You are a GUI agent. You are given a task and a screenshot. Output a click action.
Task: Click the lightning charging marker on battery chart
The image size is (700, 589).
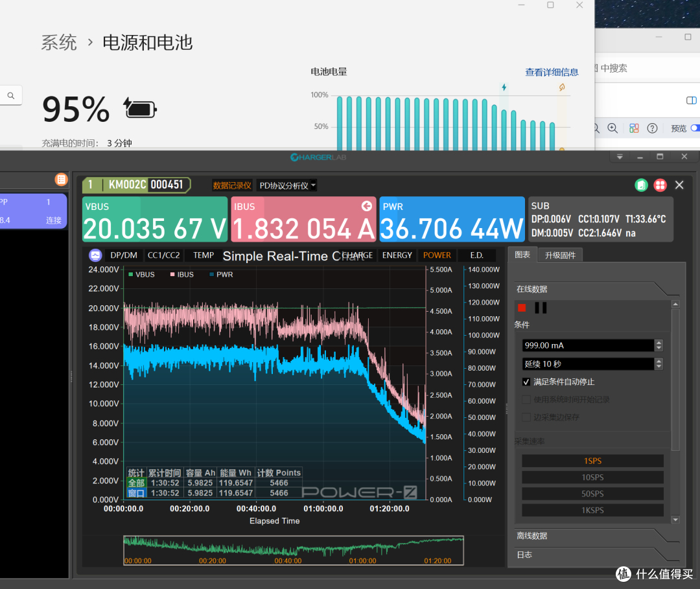click(x=504, y=87)
